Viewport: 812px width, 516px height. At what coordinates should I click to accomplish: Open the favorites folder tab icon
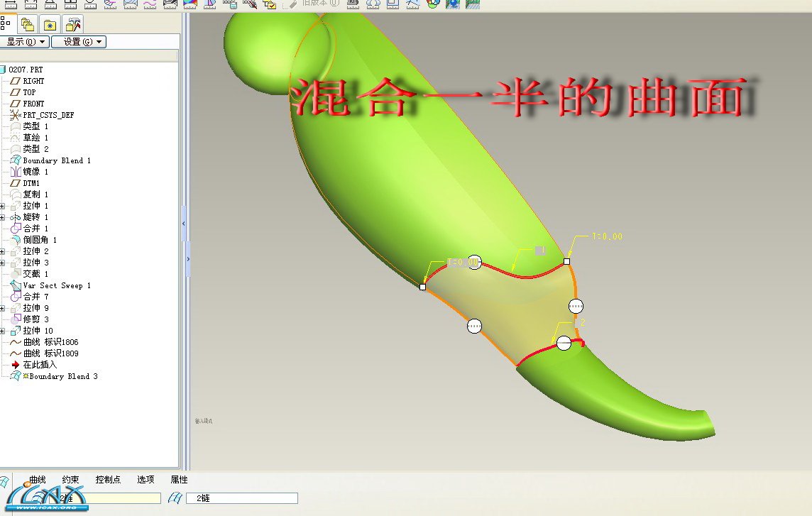50,24
